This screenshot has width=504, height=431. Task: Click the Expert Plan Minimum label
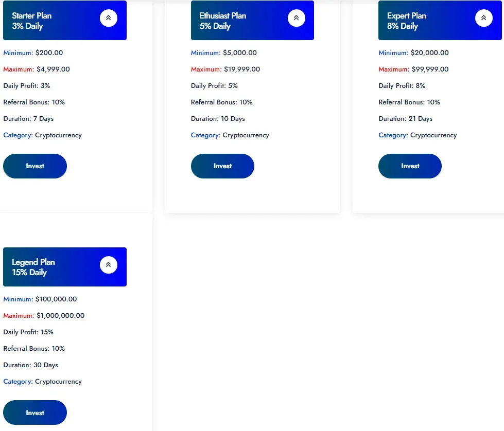click(x=393, y=53)
